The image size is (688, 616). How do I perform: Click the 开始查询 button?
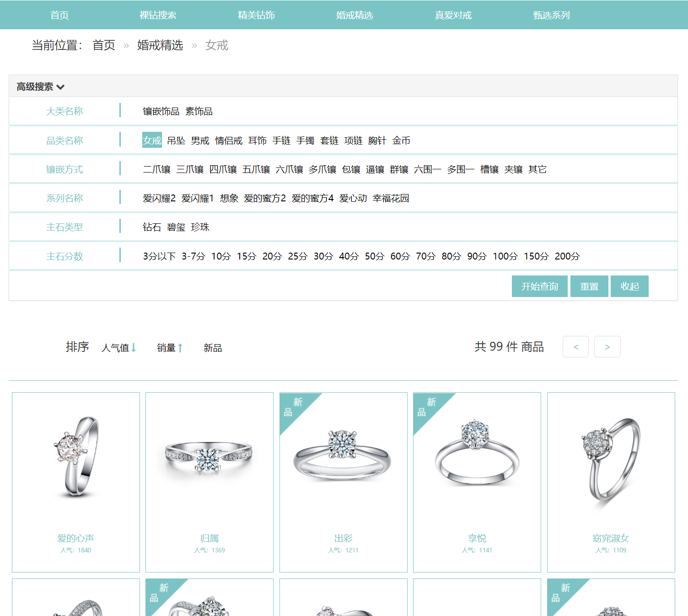click(x=540, y=286)
